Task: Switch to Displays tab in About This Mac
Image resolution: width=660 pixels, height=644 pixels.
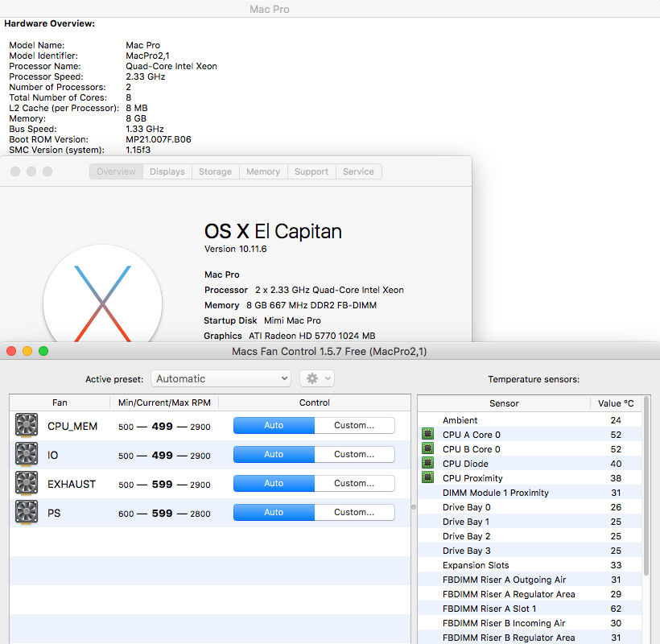Action: pyautogui.click(x=167, y=171)
